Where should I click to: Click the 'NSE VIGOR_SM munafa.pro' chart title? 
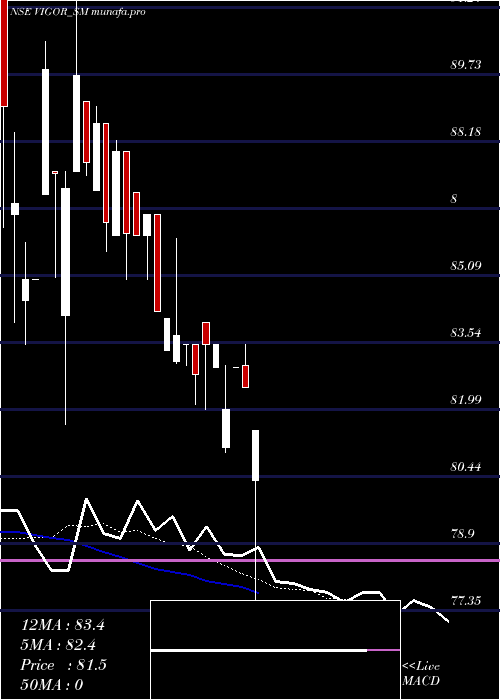tap(78, 12)
